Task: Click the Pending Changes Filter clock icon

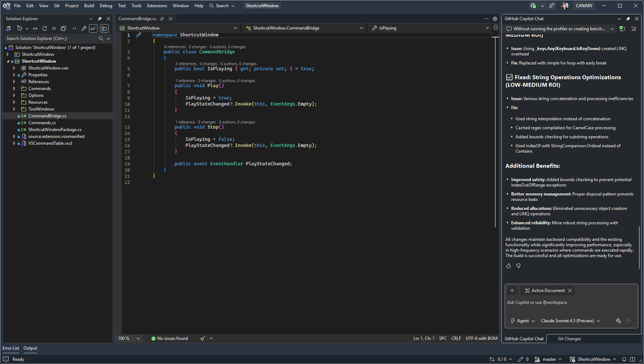Action: (x=20, y=28)
